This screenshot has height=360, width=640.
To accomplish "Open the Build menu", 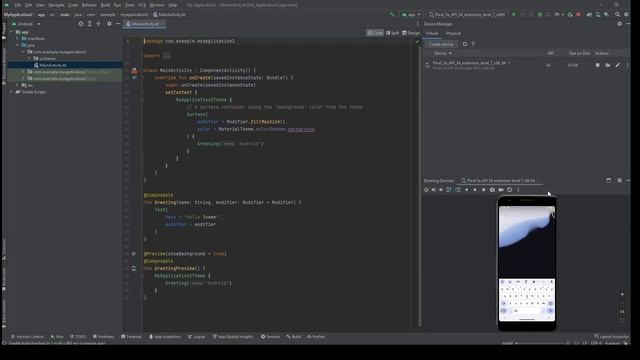I will coord(105,5).
